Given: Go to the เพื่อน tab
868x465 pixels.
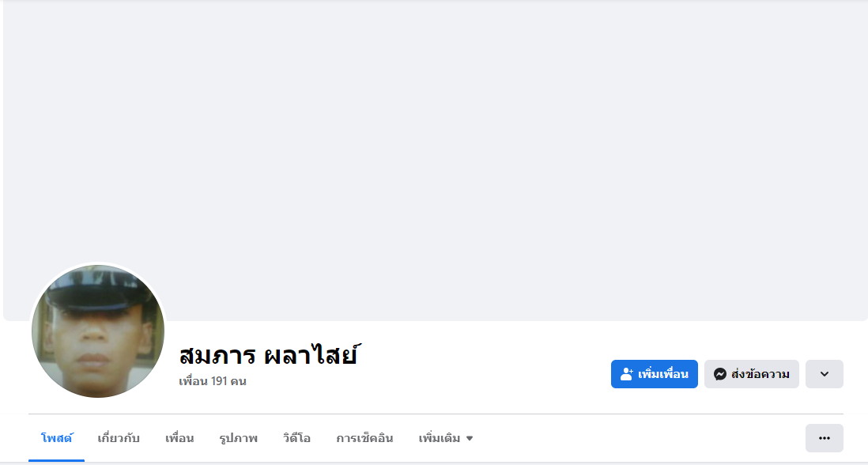Looking at the screenshot, I should pos(179,438).
